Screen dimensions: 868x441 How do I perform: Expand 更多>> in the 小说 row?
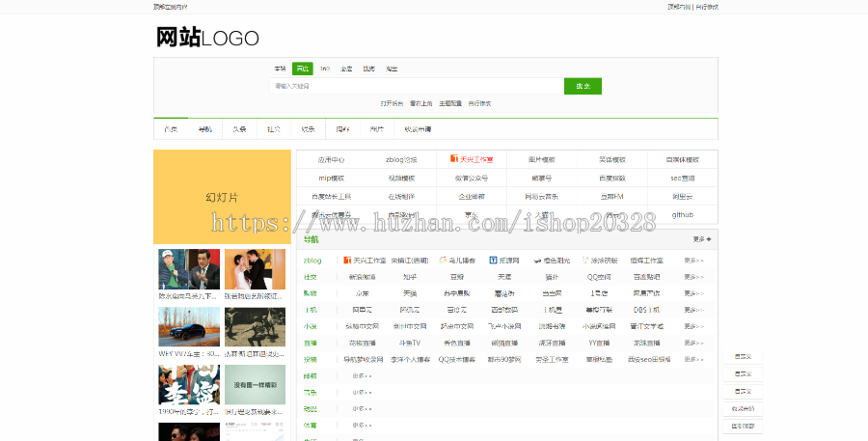tap(693, 326)
